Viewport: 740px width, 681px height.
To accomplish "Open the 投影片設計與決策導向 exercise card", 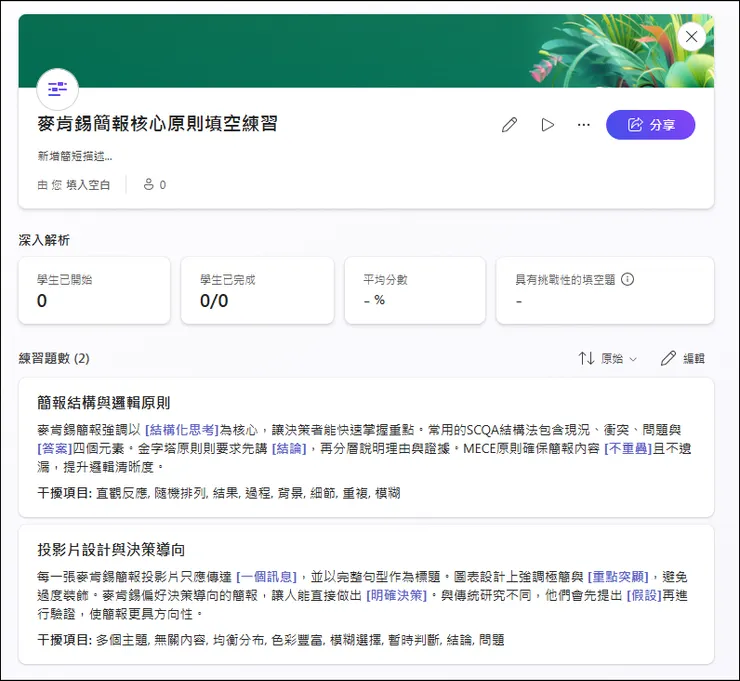I will point(366,594).
